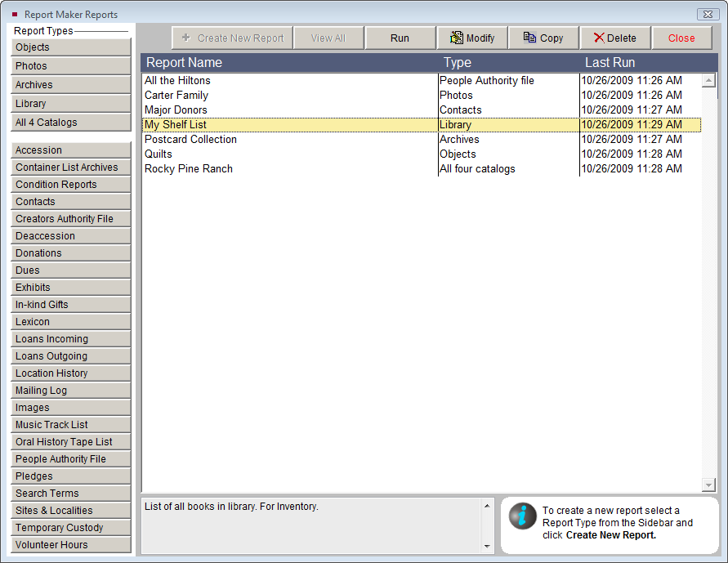Choose the Library report type
The height and width of the screenshot is (563, 728).
tap(71, 104)
